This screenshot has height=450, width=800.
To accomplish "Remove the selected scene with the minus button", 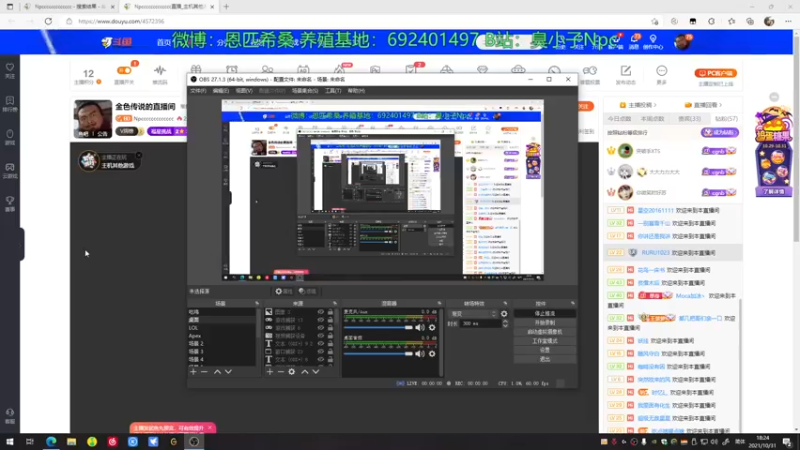I will [x=204, y=372].
